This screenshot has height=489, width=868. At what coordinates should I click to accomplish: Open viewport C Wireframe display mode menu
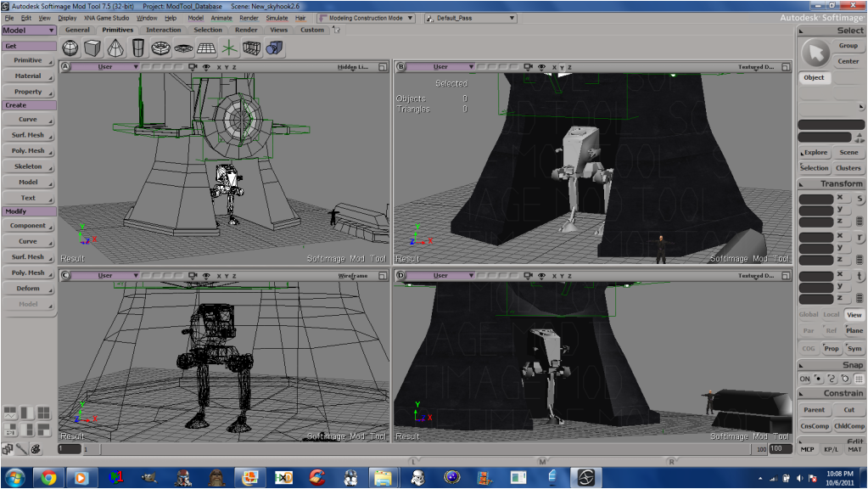tap(353, 276)
